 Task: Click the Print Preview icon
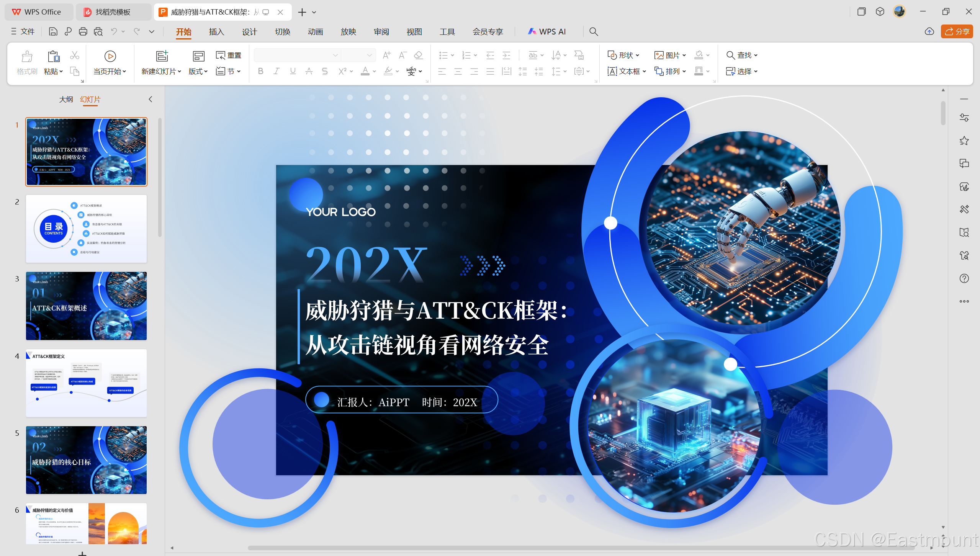(x=98, y=32)
